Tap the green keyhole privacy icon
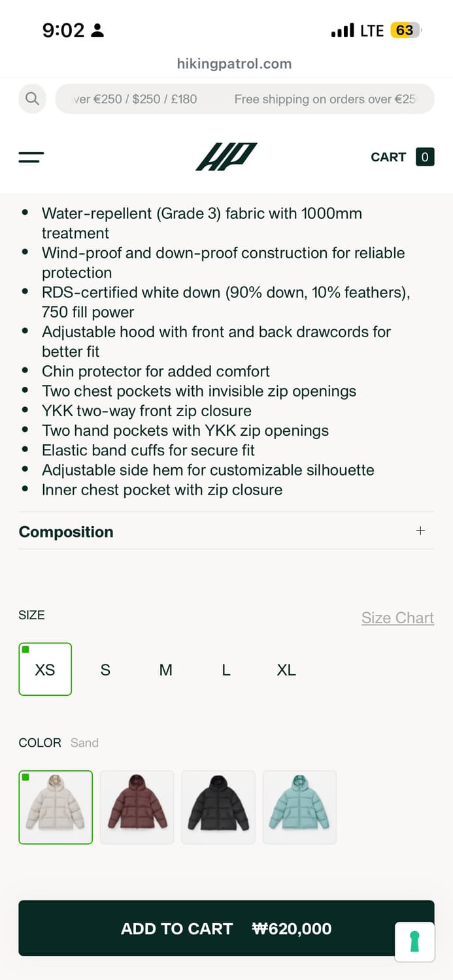The image size is (453, 980). 414,941
